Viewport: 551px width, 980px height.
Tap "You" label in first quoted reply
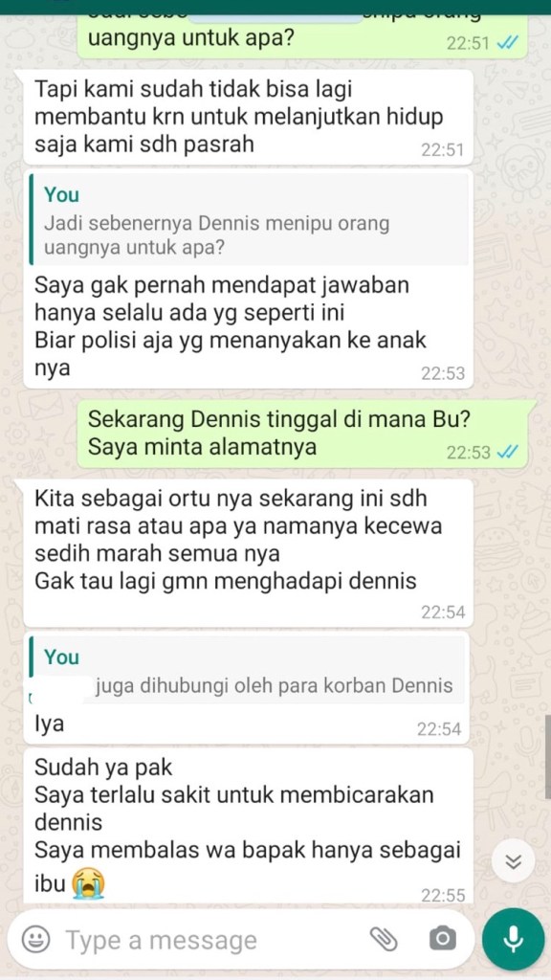[x=61, y=195]
